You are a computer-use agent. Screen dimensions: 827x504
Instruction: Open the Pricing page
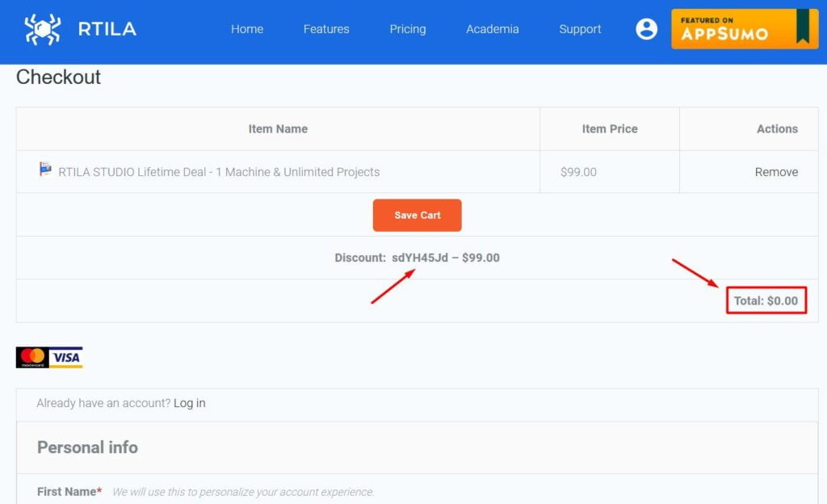pos(408,29)
